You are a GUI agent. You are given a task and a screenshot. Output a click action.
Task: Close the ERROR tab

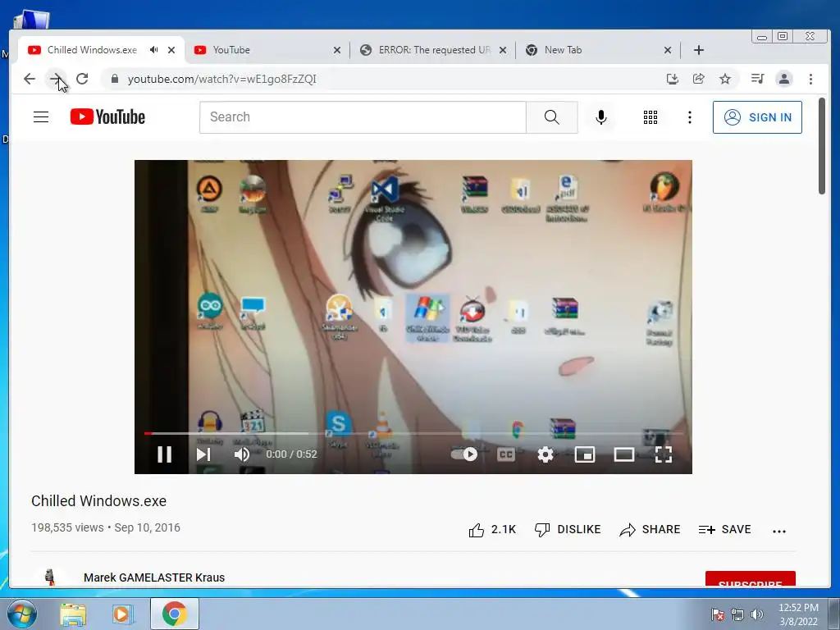503,50
